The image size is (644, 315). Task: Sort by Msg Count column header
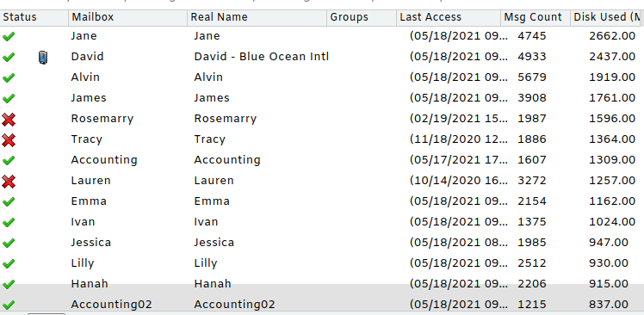click(x=536, y=17)
